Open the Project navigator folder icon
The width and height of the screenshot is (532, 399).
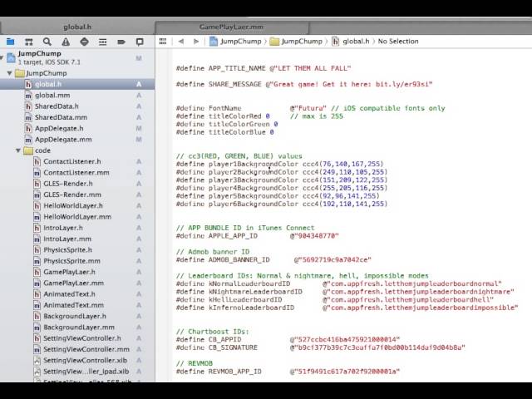click(x=11, y=42)
